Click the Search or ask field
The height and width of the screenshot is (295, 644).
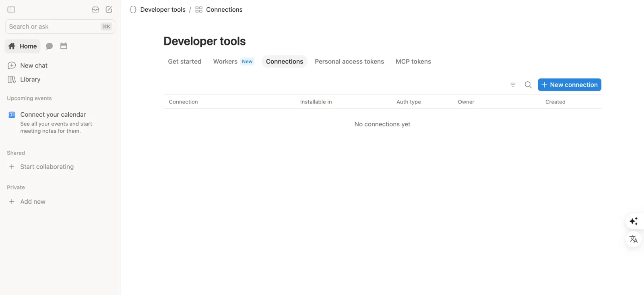[60, 27]
